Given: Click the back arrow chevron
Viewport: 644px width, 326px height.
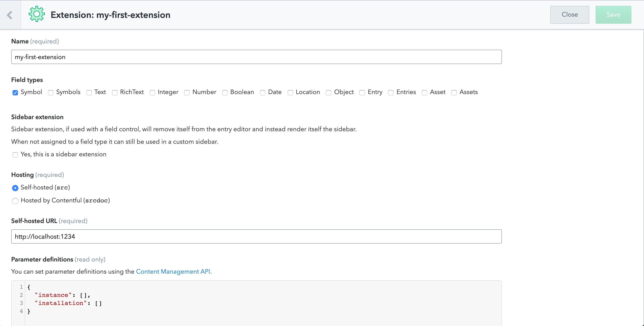Looking at the screenshot, I should click(10, 15).
